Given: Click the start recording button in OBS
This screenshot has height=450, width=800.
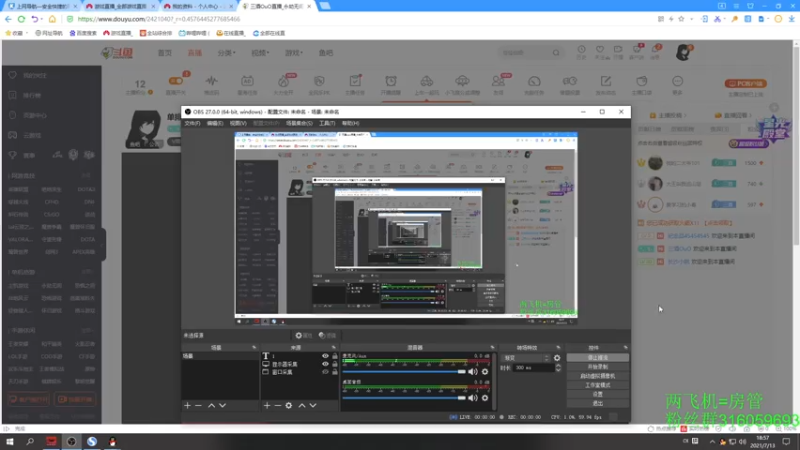Looking at the screenshot, I should click(597, 367).
